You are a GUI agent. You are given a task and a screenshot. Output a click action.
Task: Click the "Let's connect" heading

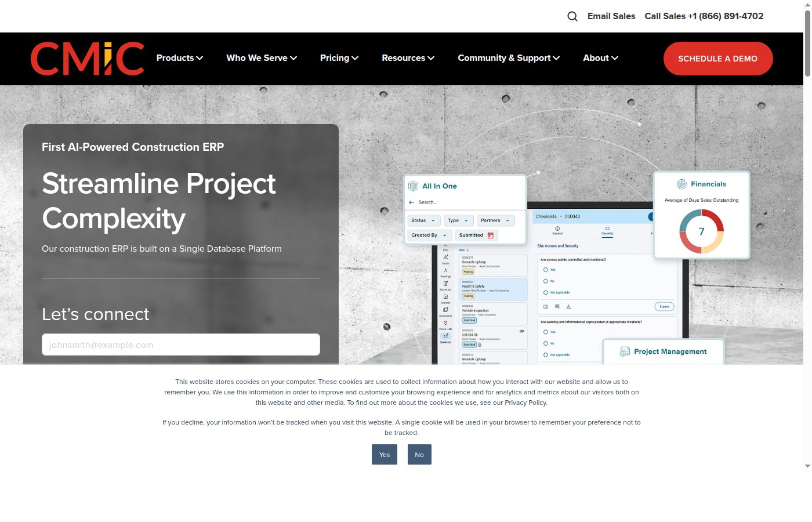(x=96, y=314)
